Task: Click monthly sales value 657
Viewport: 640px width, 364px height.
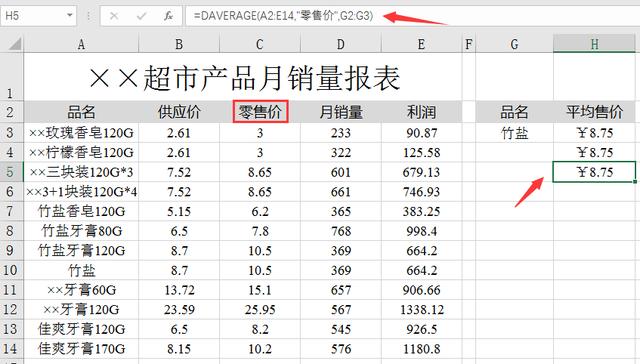Action: click(340, 290)
